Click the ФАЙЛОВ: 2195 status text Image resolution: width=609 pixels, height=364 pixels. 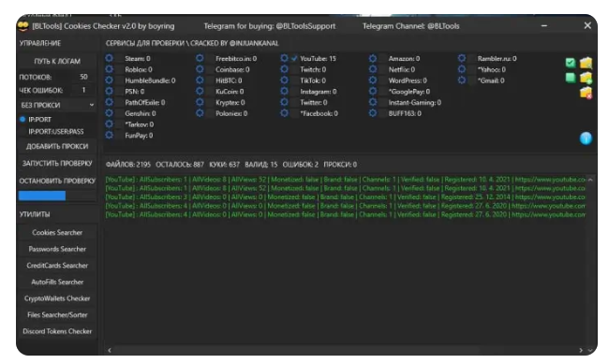pos(127,165)
